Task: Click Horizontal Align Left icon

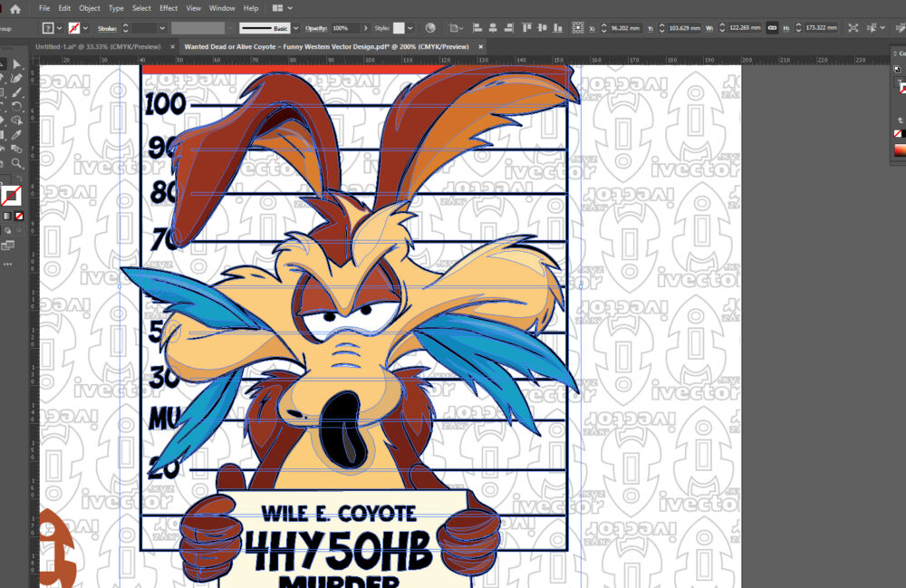Action: [x=477, y=28]
